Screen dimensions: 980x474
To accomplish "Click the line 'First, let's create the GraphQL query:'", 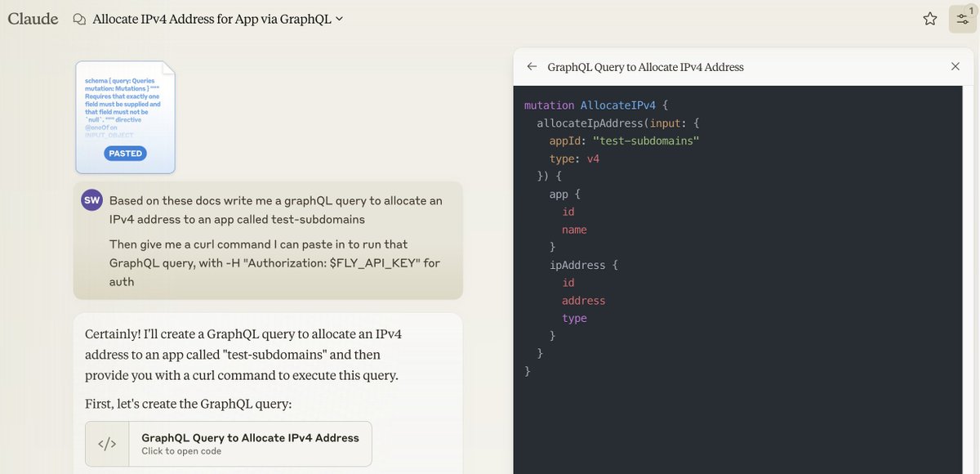I will click(x=189, y=404).
